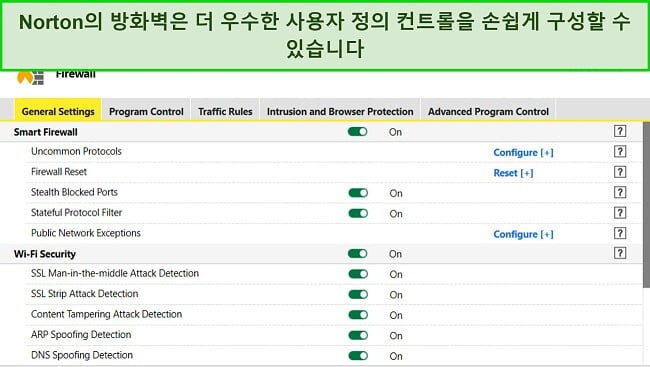Click the vertical scrollbar thumb
The width and height of the screenshot is (650, 367).
[x=646, y=204]
